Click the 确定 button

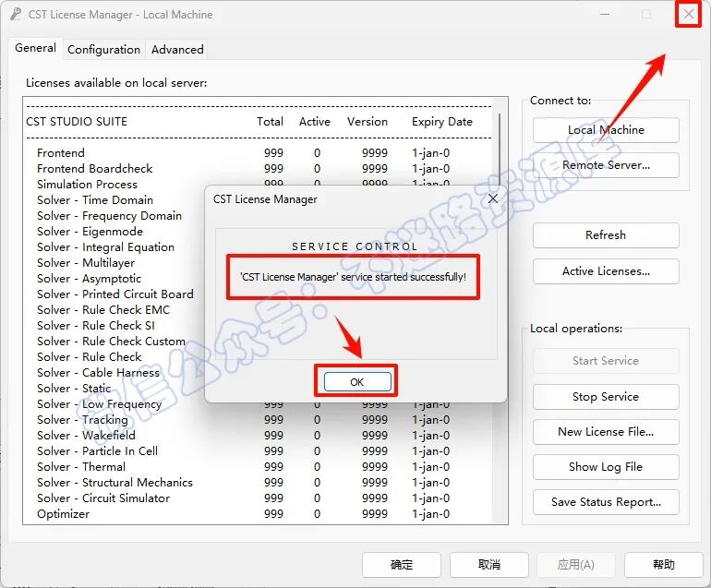click(x=402, y=564)
